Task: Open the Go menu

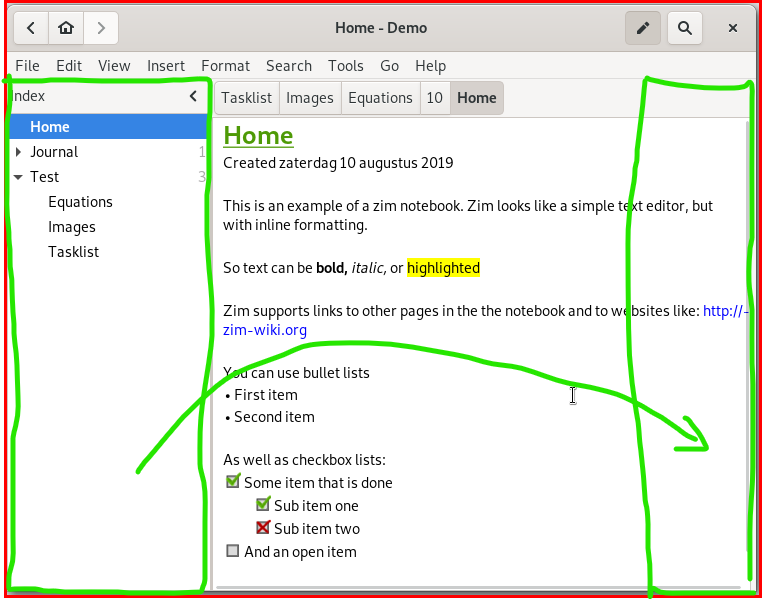Action: point(389,66)
